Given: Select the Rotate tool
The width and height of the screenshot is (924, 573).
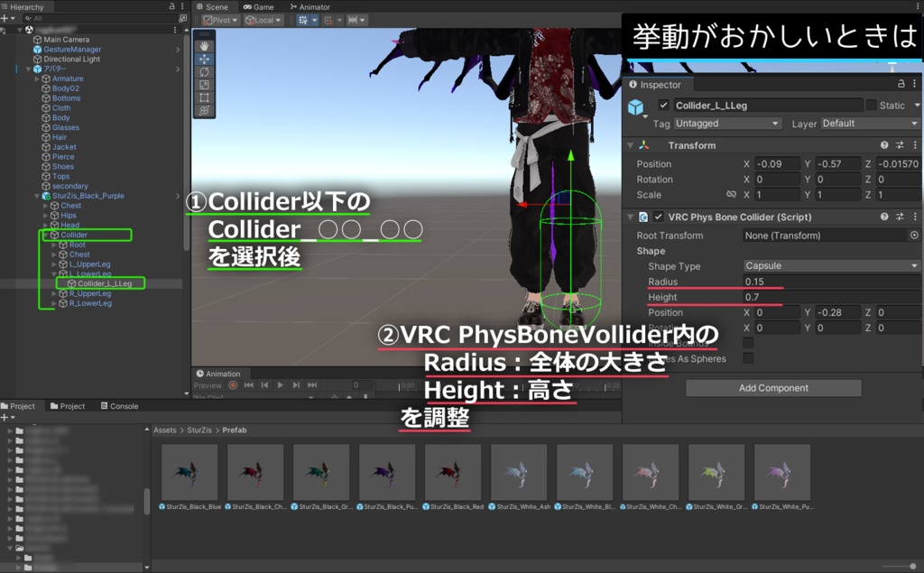Looking at the screenshot, I should click(x=204, y=72).
